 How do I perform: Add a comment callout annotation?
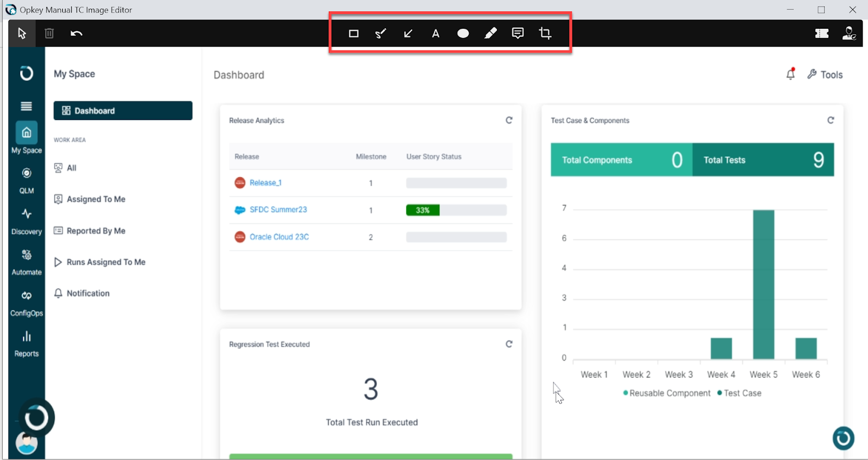tap(518, 34)
